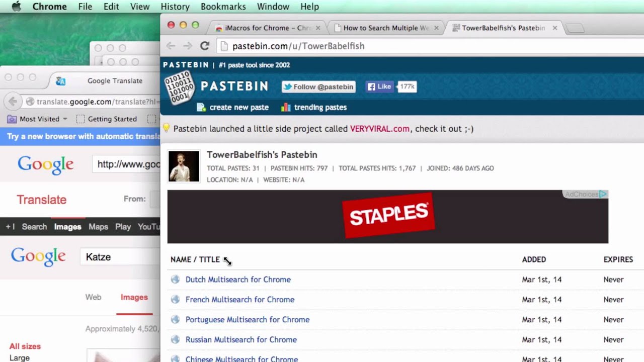Open French Multisearch for Chrome paste

click(240, 300)
